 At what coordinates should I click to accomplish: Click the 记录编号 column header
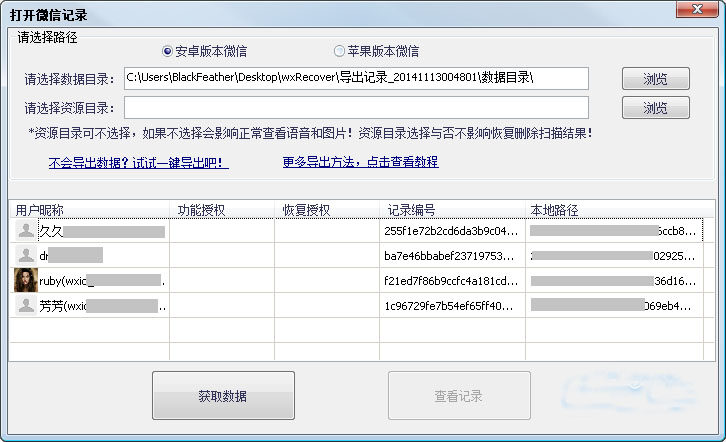(x=452, y=210)
